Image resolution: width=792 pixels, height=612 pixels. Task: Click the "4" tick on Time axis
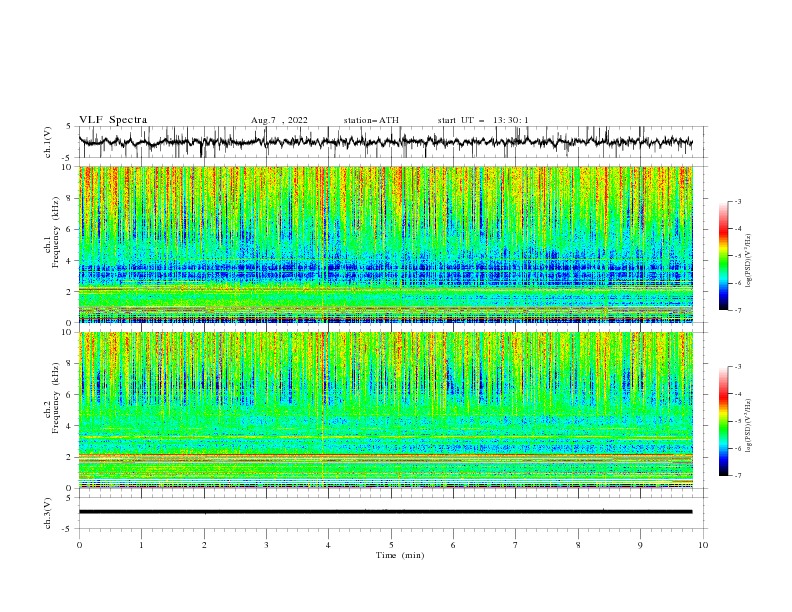(328, 545)
